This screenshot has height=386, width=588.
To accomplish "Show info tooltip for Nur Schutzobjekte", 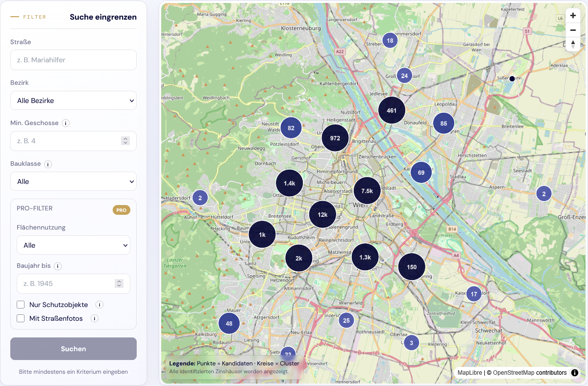I will pos(99,305).
